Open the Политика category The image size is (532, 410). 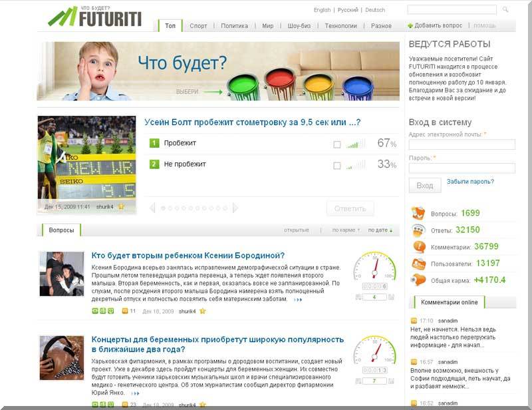click(x=235, y=26)
